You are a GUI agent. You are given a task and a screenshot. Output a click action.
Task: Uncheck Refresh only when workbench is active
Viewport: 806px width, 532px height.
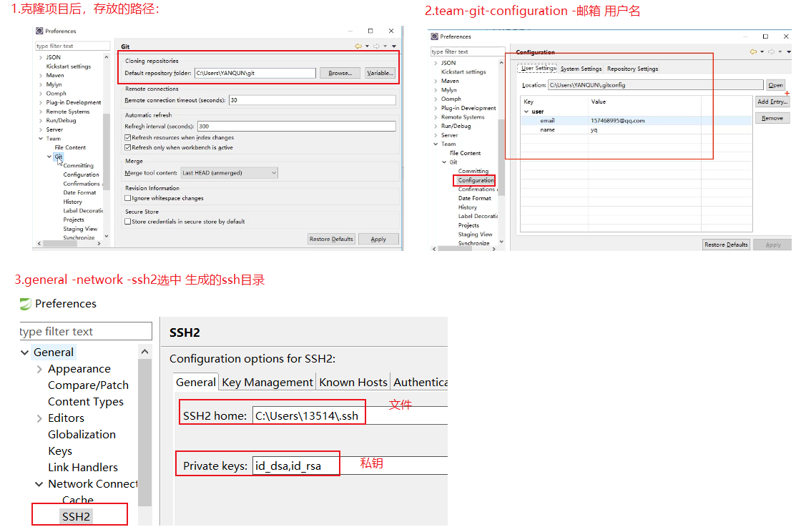[128, 147]
